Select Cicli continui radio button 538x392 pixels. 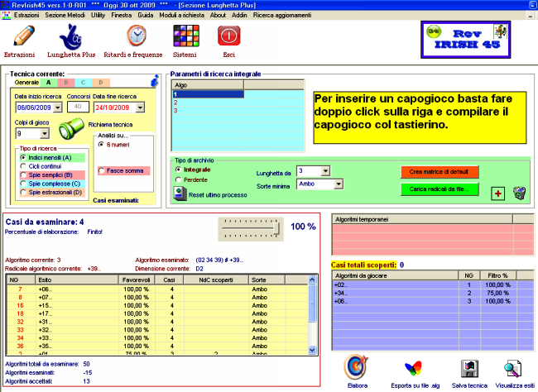point(23,166)
